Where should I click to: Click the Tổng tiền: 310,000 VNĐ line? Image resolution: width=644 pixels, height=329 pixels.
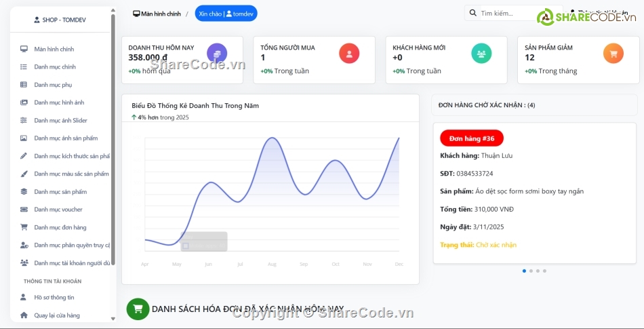[477, 209]
